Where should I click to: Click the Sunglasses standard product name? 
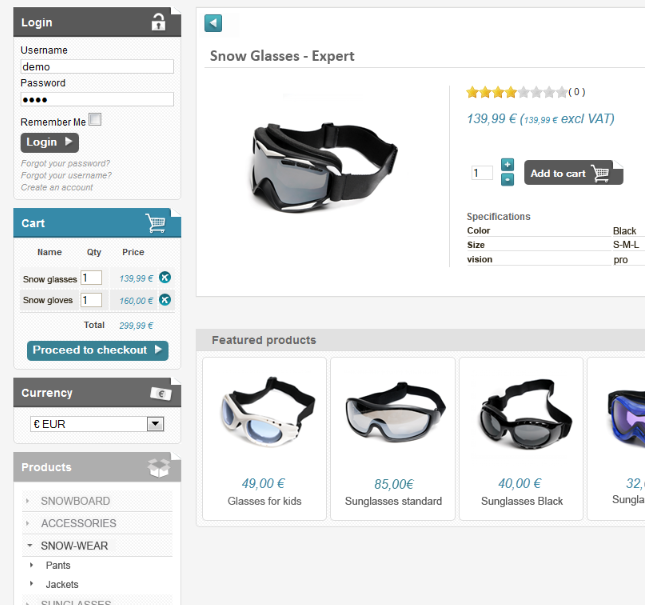393,501
